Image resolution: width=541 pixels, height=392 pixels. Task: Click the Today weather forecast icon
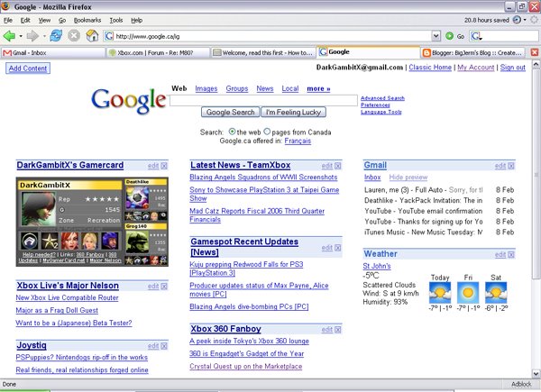[x=440, y=292]
